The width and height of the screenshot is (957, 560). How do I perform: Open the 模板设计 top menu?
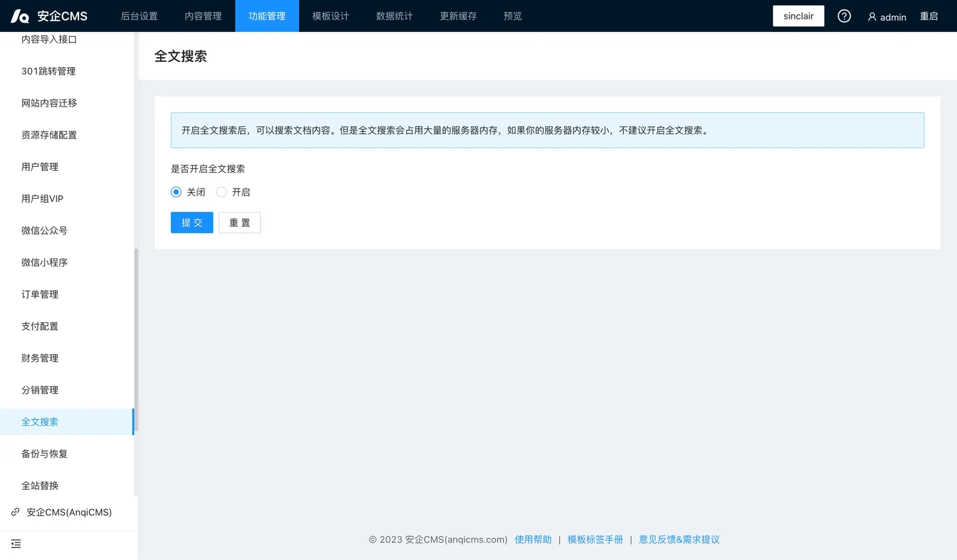[x=331, y=16]
